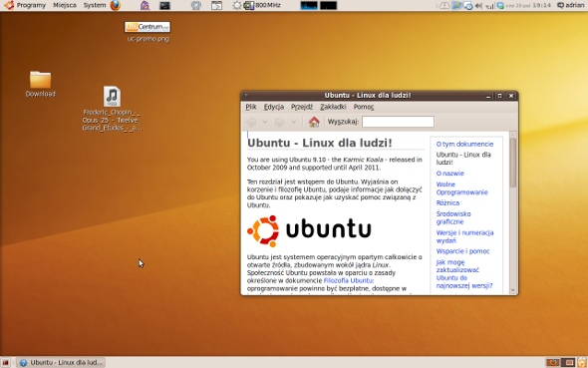Open the System panel menu
This screenshot has height=368, width=588.
[95, 5]
